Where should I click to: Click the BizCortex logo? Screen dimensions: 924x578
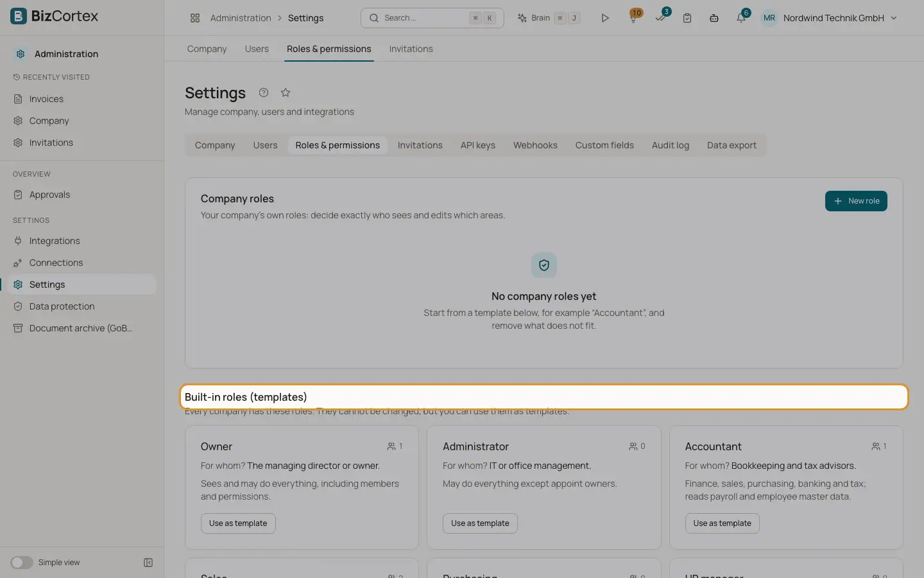click(55, 16)
